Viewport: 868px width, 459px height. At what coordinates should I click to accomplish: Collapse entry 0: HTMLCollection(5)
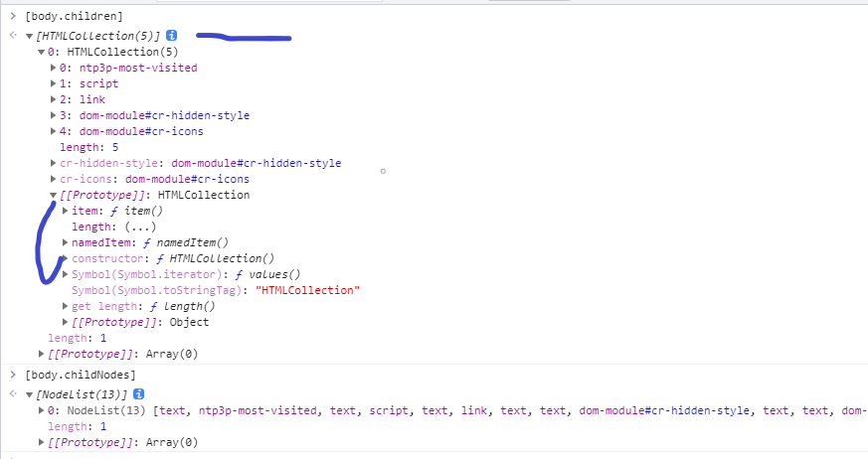tap(41, 52)
